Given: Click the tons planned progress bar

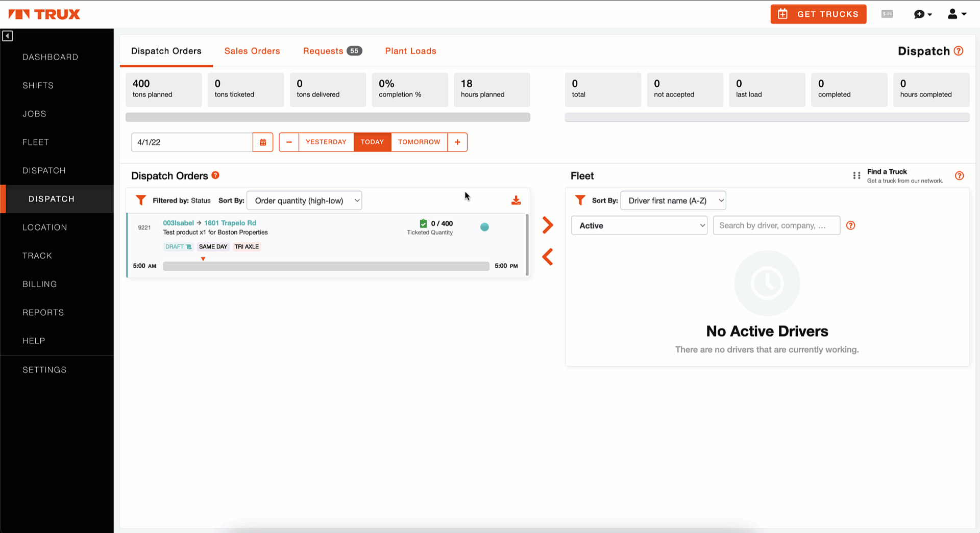Looking at the screenshot, I should (x=328, y=117).
